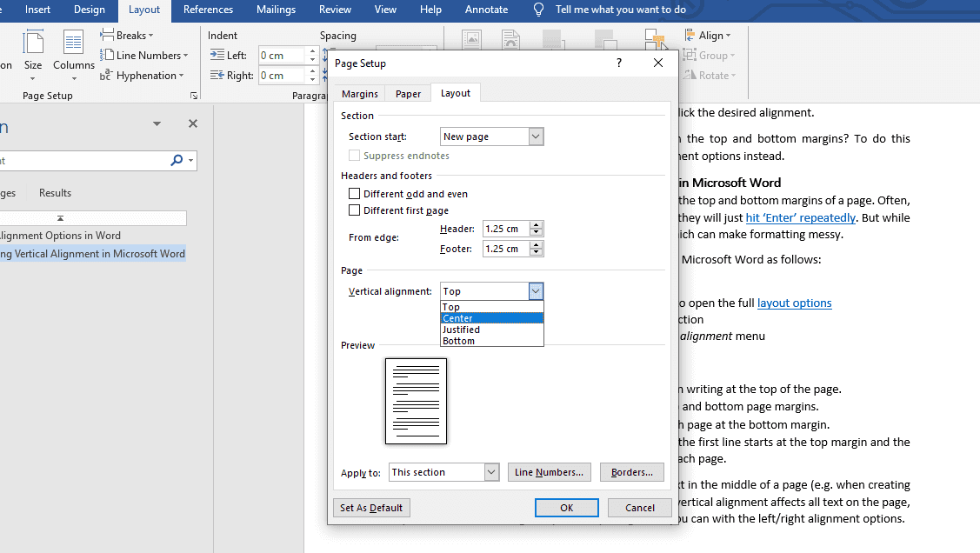Viewport: 980px width, 553px height.
Task: Open the Columns icon menu
Action: 73,52
